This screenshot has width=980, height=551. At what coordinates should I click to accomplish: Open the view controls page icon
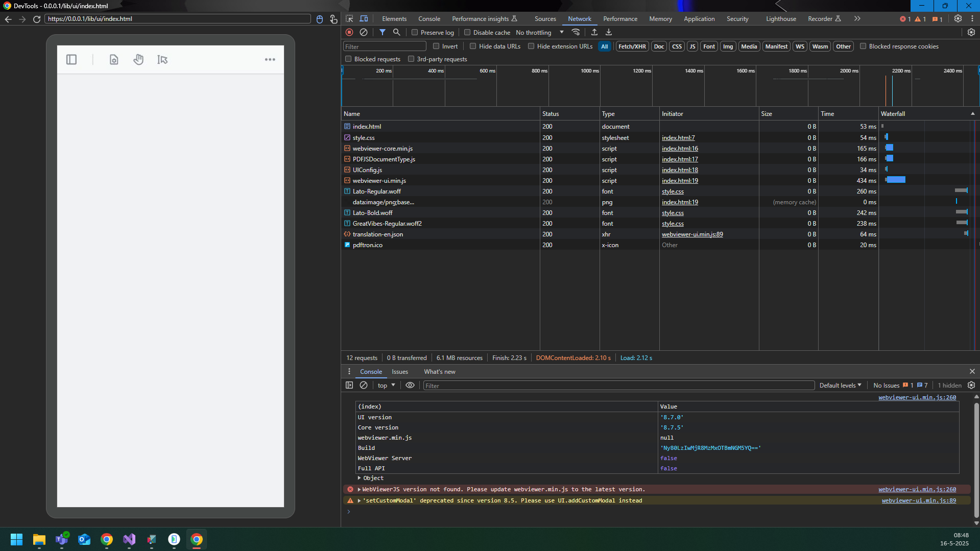[x=114, y=60]
